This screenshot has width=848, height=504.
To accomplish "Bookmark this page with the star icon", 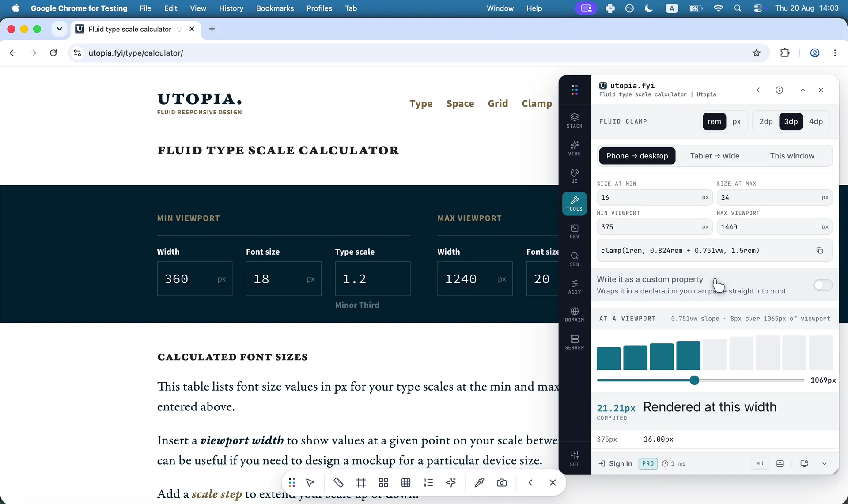I will [x=757, y=53].
